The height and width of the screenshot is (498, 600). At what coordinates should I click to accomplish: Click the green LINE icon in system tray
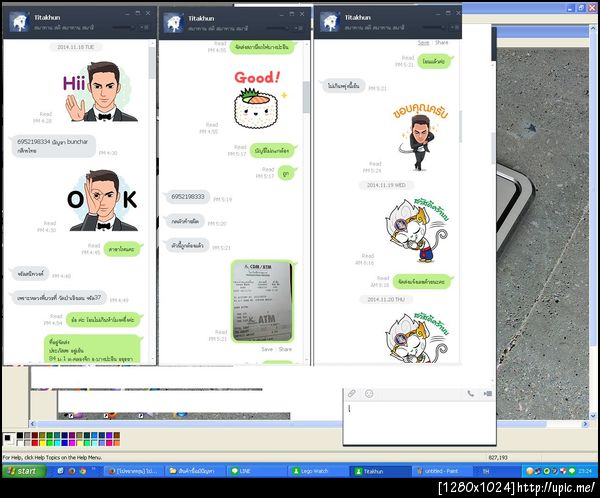pos(572,471)
